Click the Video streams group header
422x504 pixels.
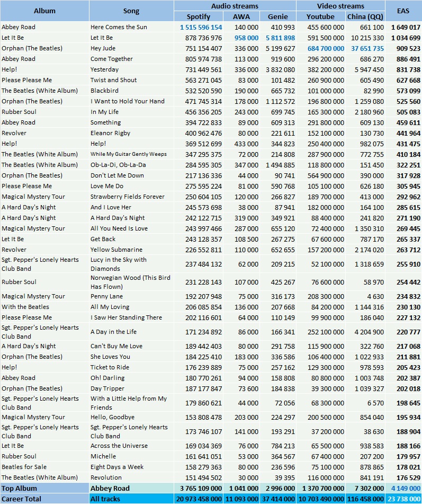click(x=340, y=6)
